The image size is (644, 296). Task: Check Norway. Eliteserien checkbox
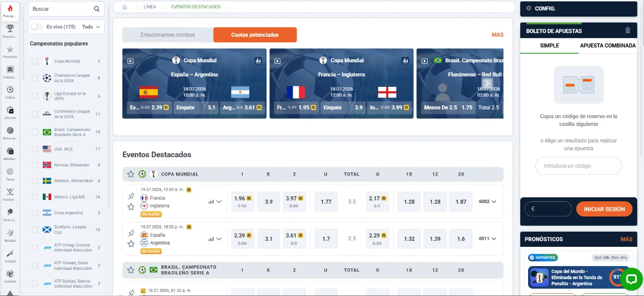tap(35, 165)
